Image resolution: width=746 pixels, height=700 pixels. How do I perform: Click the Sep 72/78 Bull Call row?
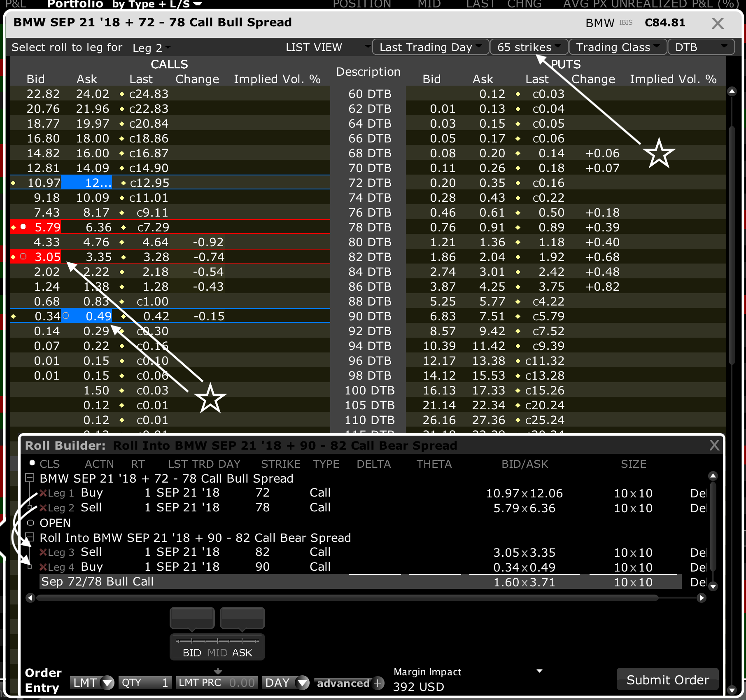(x=360, y=582)
